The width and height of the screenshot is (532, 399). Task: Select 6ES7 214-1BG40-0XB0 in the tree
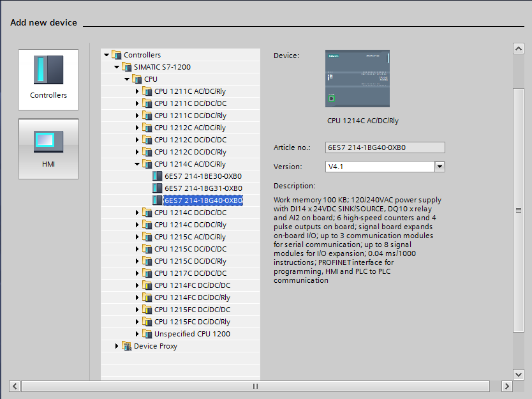(203, 200)
